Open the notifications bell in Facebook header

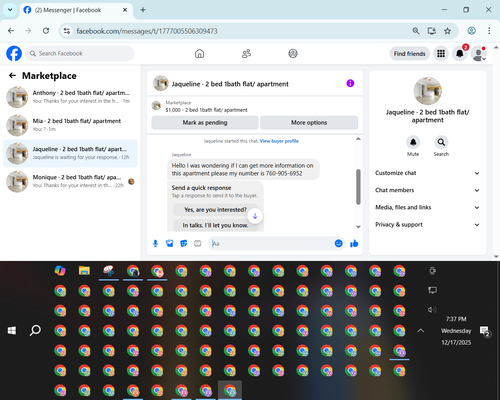point(460,53)
